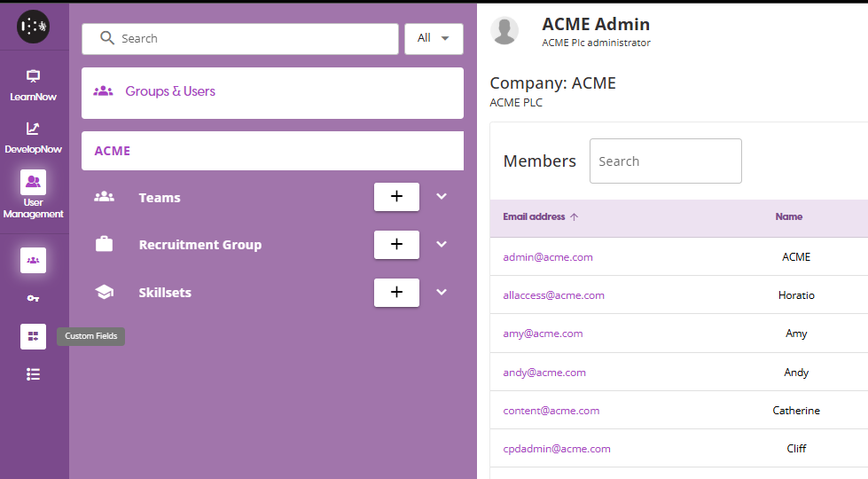Expand the Recruitment Group chevron
This screenshot has height=479, width=868.
coord(442,244)
